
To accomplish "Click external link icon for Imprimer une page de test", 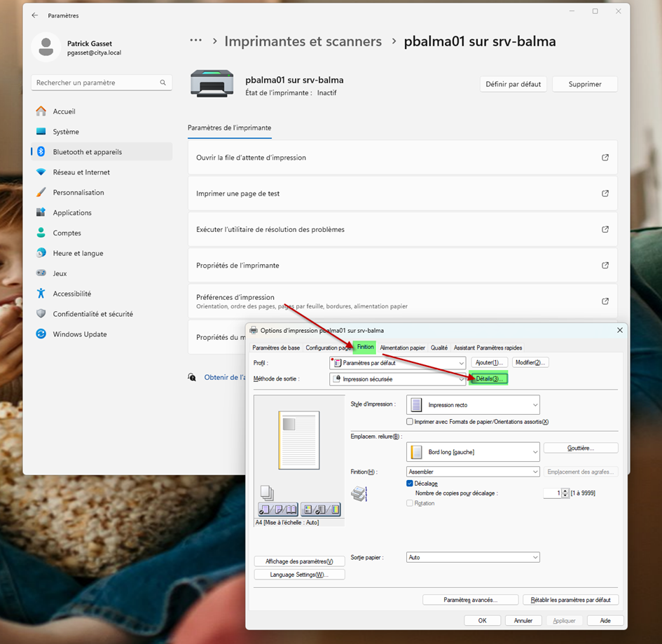I will [x=605, y=193].
